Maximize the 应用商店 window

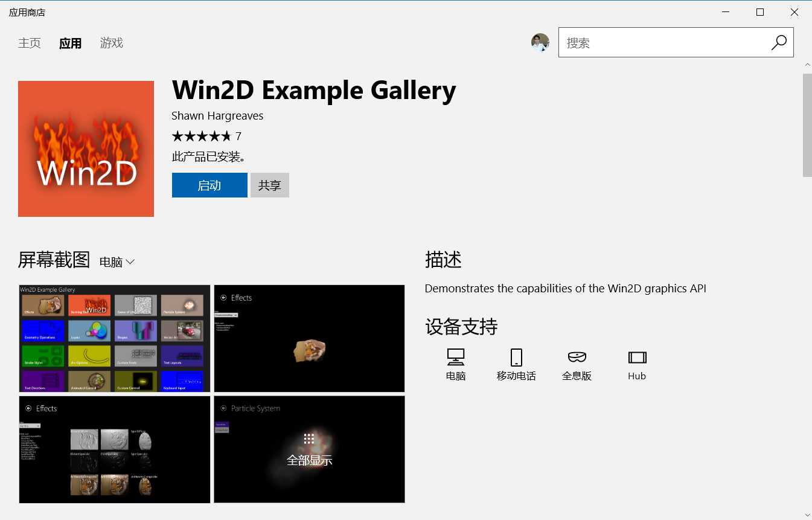tap(760, 12)
